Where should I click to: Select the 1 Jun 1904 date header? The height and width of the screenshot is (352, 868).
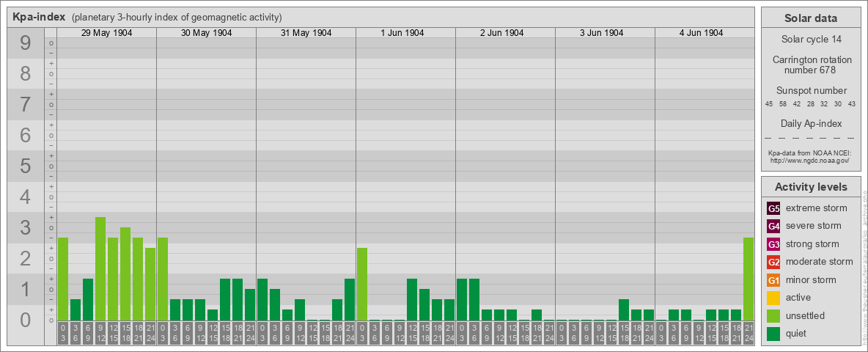(402, 33)
